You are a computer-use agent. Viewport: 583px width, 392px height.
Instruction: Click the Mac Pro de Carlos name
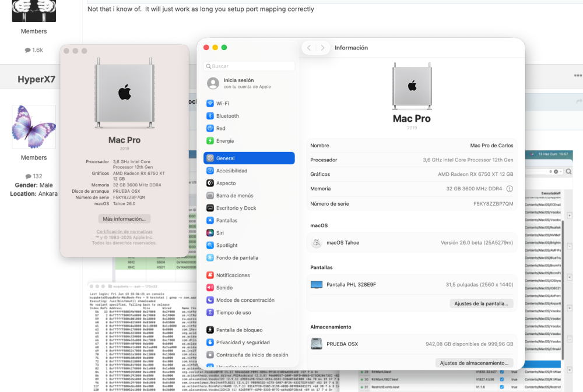(x=491, y=146)
